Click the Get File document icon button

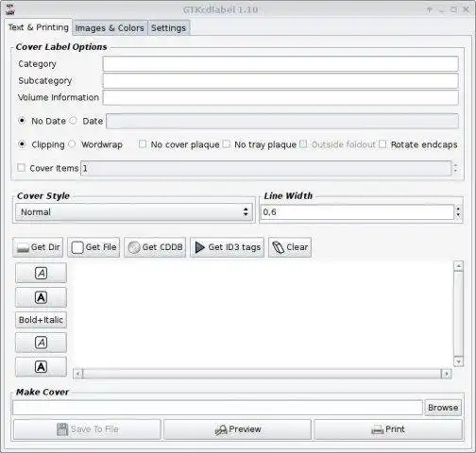click(93, 247)
